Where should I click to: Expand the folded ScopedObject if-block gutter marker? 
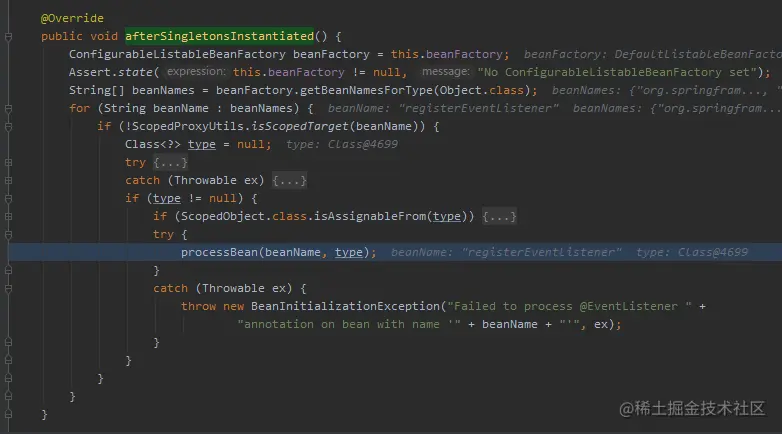pos(8,217)
